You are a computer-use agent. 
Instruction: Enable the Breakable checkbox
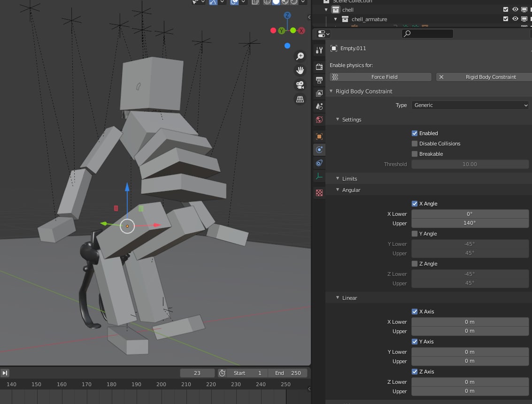pos(414,154)
